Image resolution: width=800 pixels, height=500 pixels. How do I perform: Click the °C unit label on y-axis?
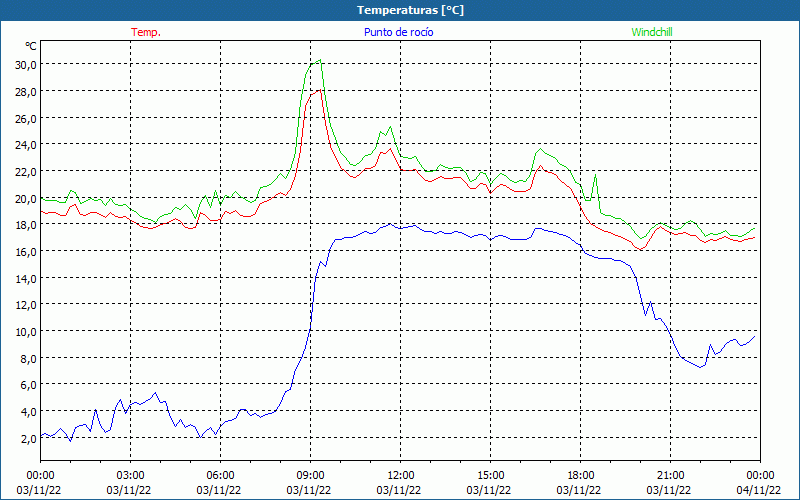[30, 46]
